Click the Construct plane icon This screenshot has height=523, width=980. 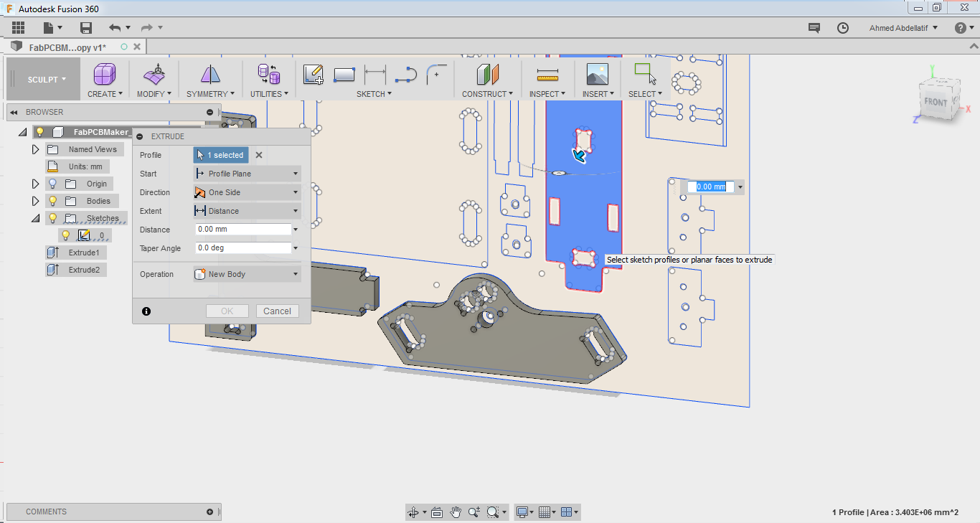point(488,75)
